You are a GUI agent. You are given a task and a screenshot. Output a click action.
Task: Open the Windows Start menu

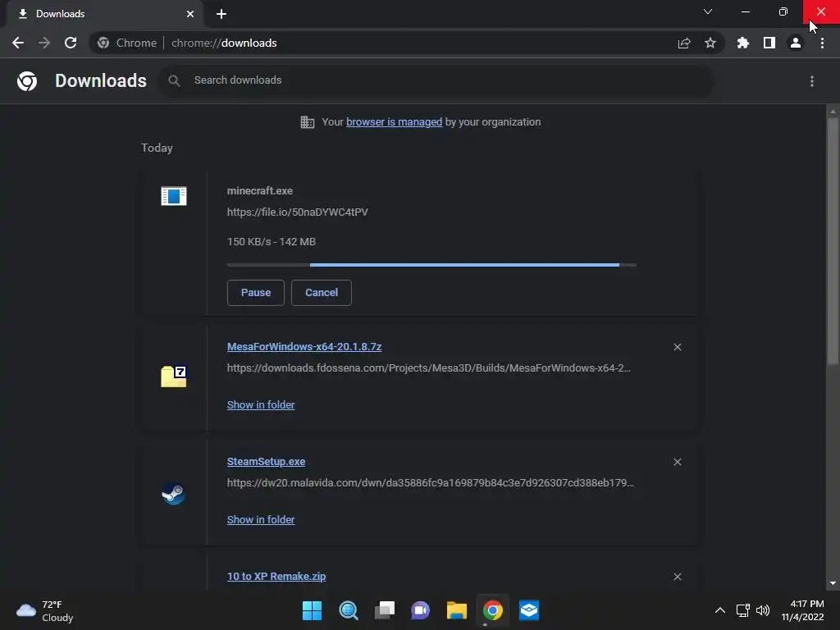tap(312, 610)
